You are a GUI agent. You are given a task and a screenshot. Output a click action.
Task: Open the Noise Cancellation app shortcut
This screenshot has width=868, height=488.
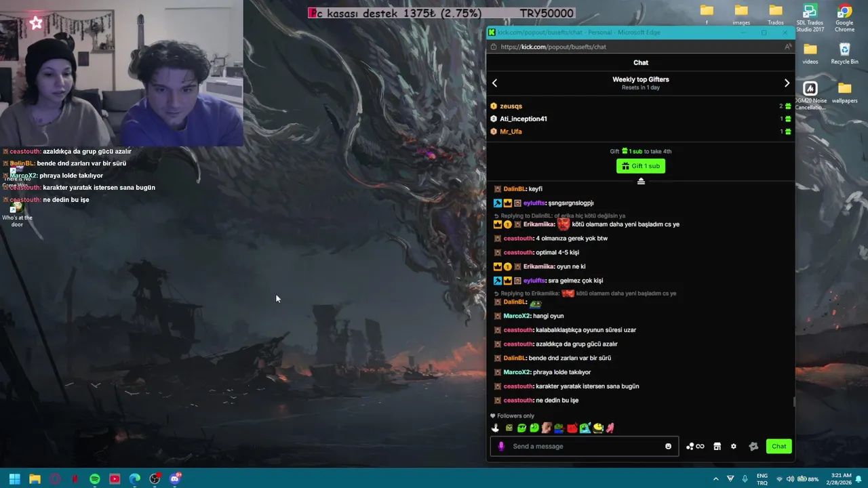[x=810, y=96]
